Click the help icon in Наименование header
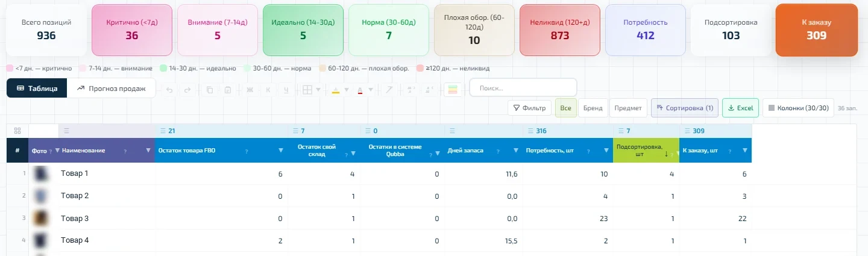Viewport: 868px width, 256px height. pyautogui.click(x=125, y=151)
